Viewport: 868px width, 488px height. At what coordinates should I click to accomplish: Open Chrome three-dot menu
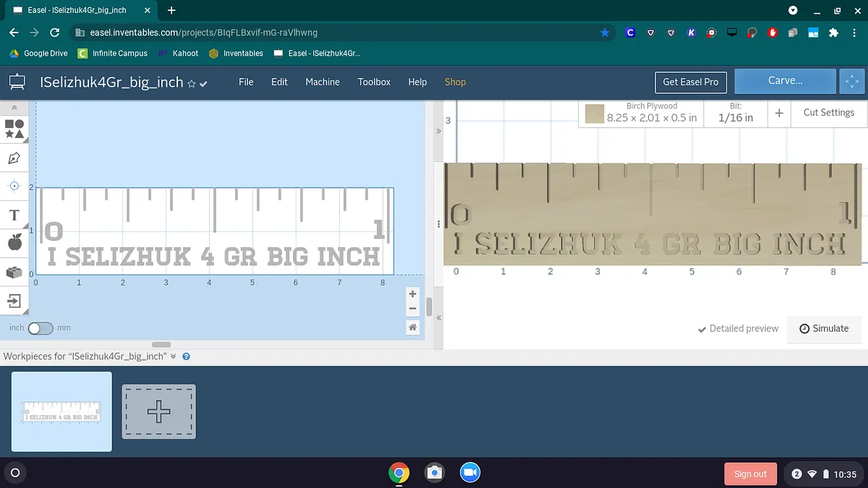click(856, 33)
